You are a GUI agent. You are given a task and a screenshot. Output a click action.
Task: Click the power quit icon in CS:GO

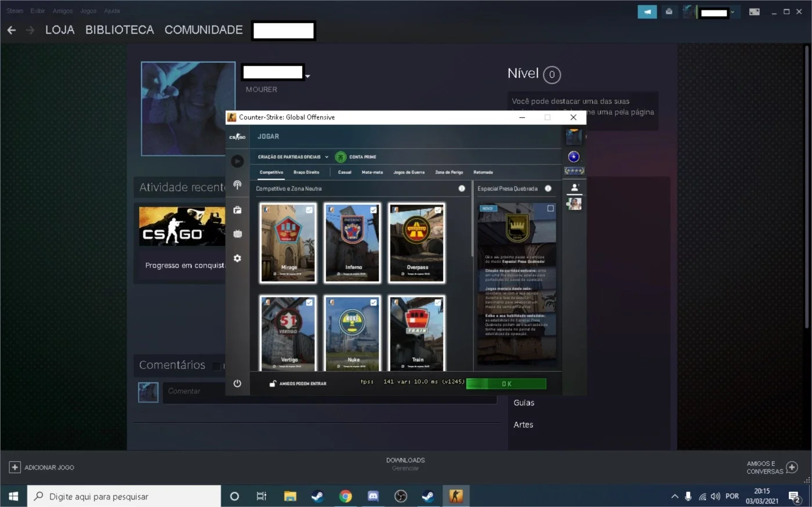[237, 383]
